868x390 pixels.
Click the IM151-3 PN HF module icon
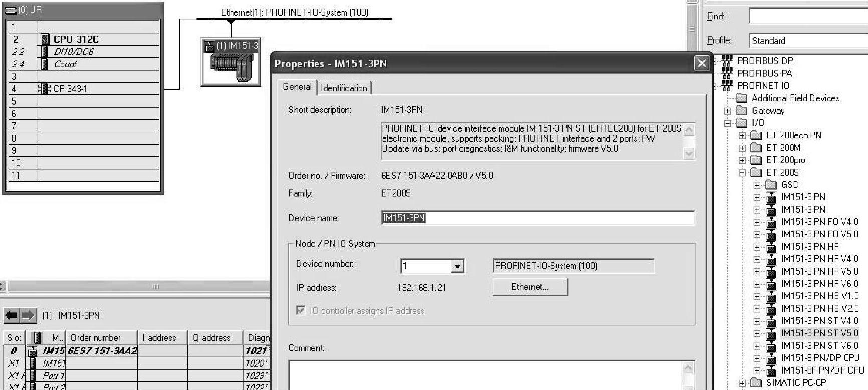pos(771,247)
